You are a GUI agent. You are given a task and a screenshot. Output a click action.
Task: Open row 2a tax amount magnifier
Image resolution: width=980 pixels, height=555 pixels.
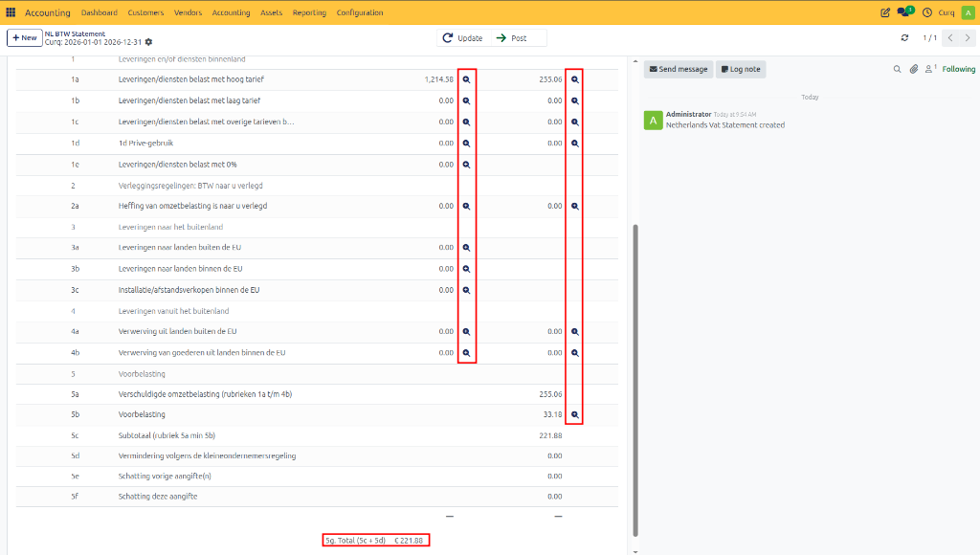(x=575, y=206)
